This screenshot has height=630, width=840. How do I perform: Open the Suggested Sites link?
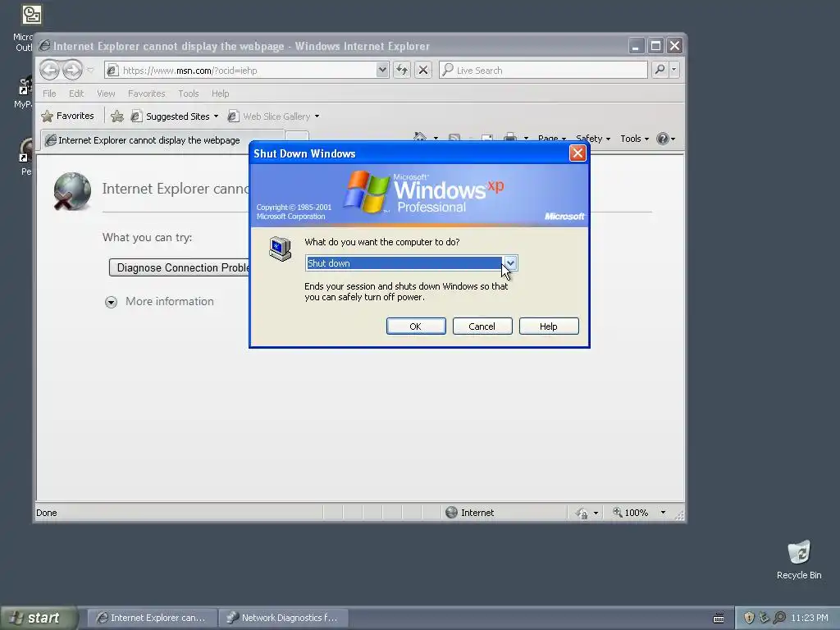(x=175, y=116)
